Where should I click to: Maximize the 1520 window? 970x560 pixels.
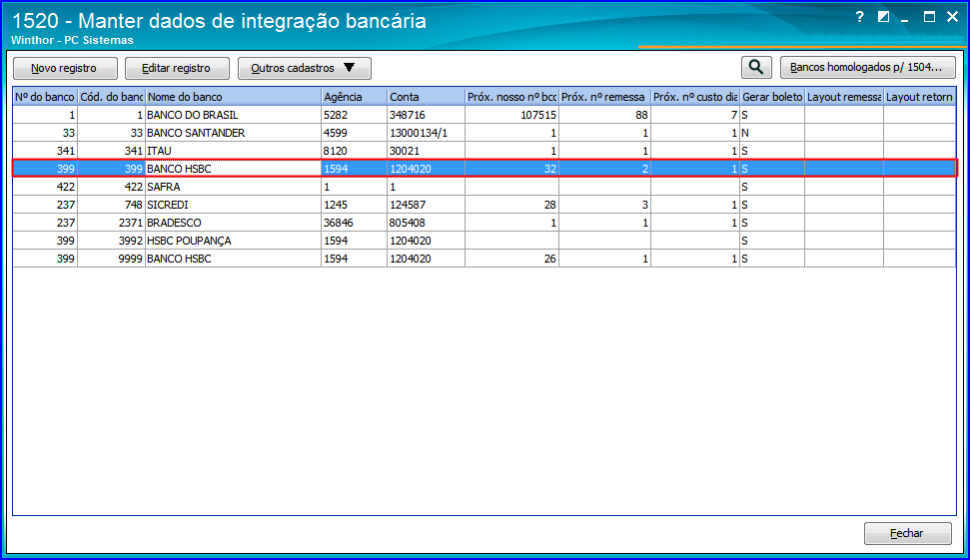pyautogui.click(x=929, y=17)
